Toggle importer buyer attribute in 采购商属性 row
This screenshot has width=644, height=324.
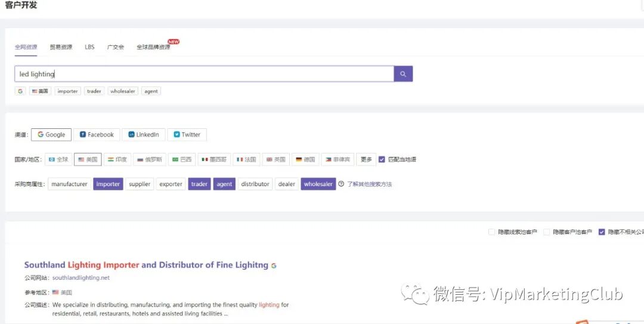point(108,184)
